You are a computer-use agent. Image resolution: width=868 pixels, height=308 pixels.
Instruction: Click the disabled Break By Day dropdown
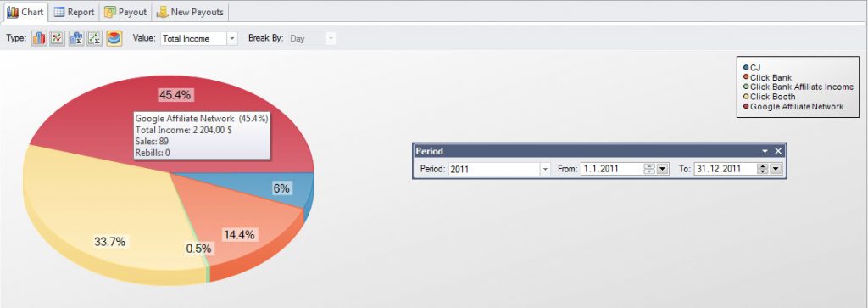pos(312,39)
